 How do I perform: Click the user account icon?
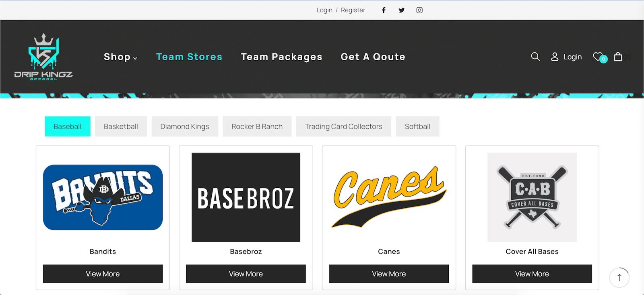point(555,57)
